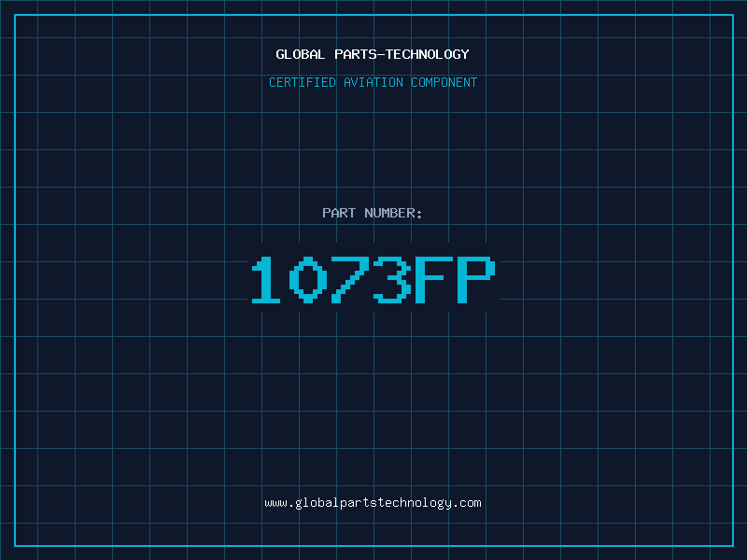The width and height of the screenshot is (747, 560).
Task: Click the GLOBAL PARTS-TECHNOLOGY heading
Action: coord(373,54)
